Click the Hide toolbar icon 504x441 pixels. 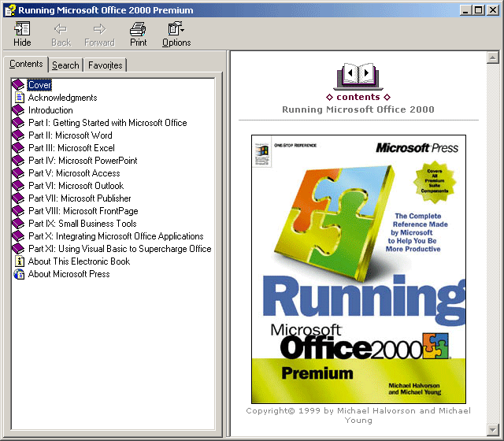[x=22, y=29]
